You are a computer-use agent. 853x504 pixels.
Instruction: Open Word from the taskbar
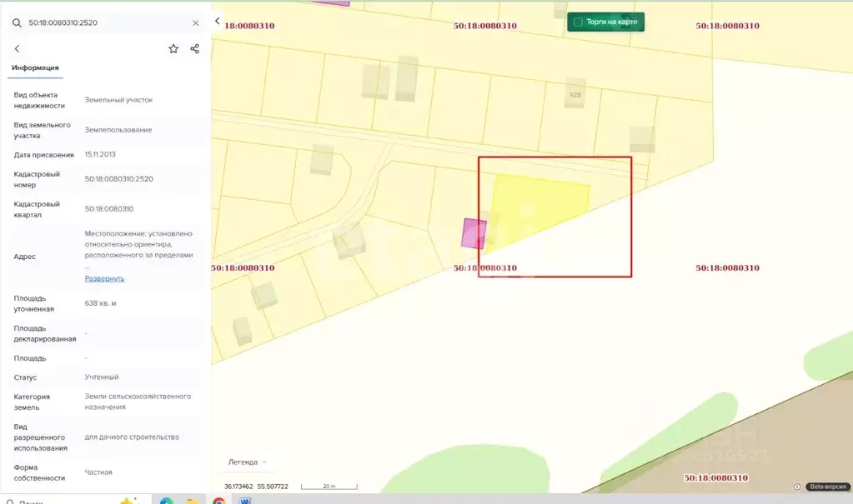coord(245,501)
